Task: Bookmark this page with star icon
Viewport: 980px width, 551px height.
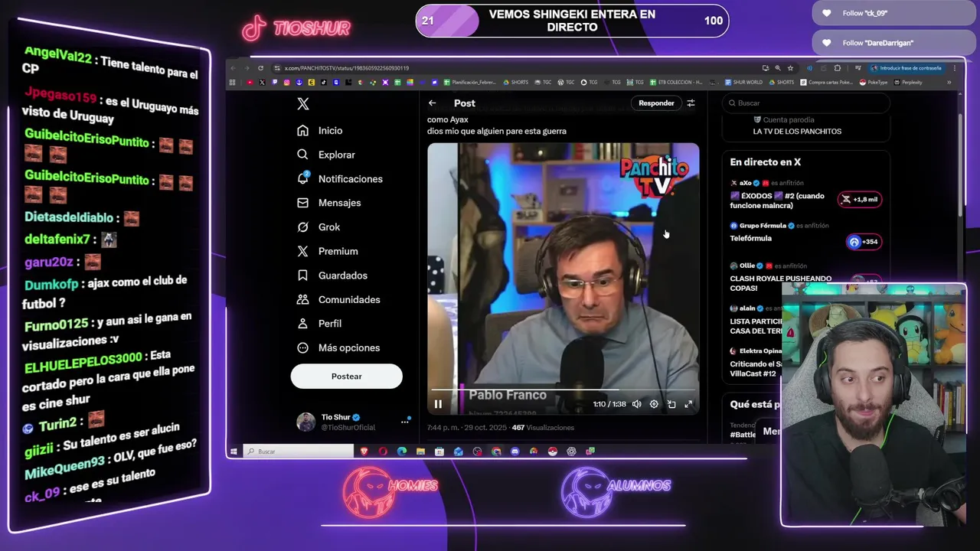Action: (790, 68)
